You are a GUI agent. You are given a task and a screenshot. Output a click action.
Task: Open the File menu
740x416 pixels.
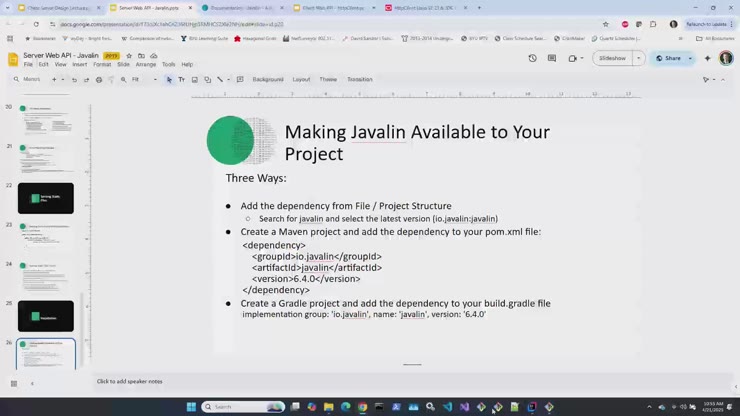(28, 64)
